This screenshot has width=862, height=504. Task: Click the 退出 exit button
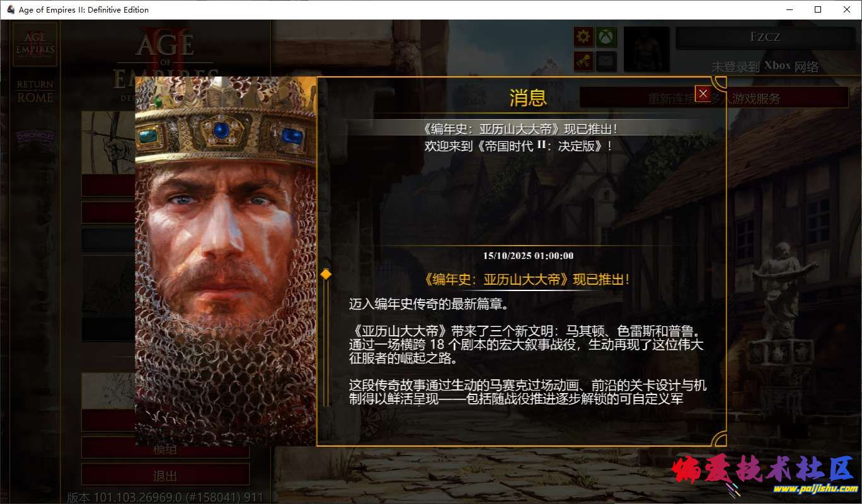(165, 475)
